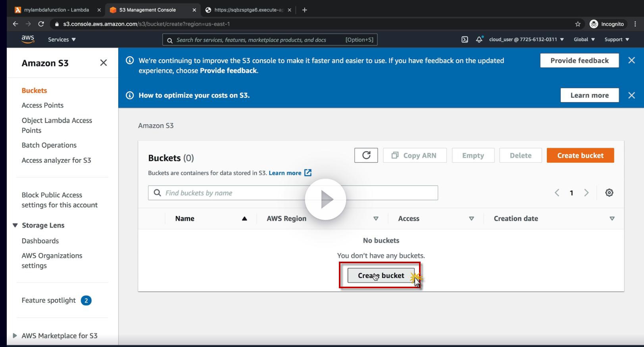Open Access Points in the sidebar
644x347 pixels.
[42, 105]
